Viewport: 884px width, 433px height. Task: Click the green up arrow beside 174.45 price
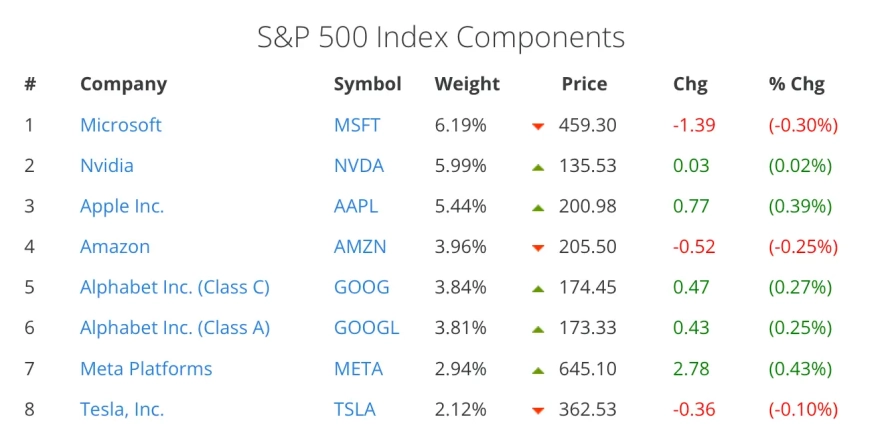(538, 288)
